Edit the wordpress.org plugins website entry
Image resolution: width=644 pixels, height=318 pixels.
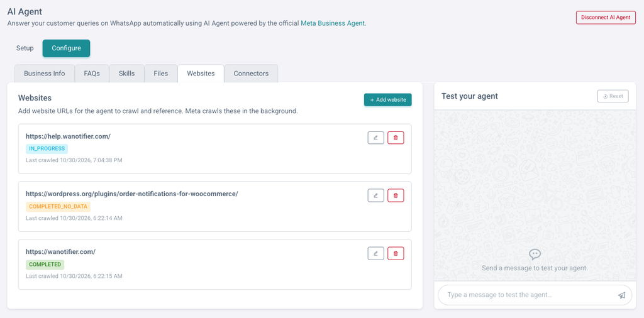376,195
